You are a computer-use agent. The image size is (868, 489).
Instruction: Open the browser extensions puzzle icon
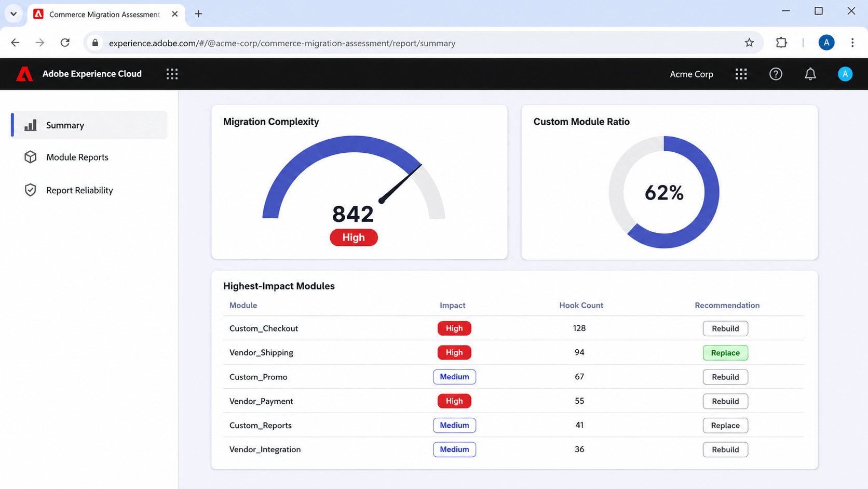(781, 43)
